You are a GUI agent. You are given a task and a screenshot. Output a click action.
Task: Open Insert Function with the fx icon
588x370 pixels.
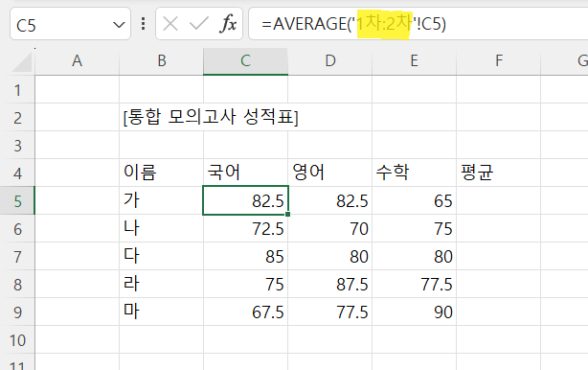228,24
